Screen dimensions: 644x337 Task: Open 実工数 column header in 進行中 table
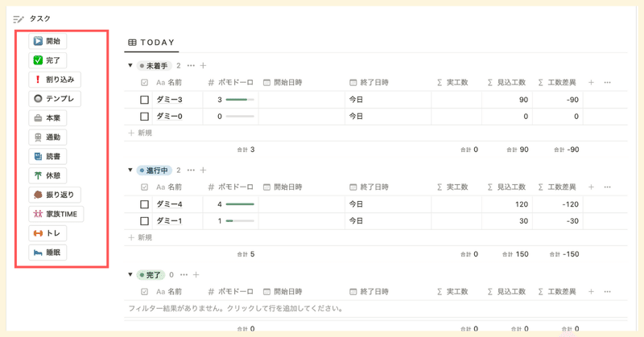[452, 187]
